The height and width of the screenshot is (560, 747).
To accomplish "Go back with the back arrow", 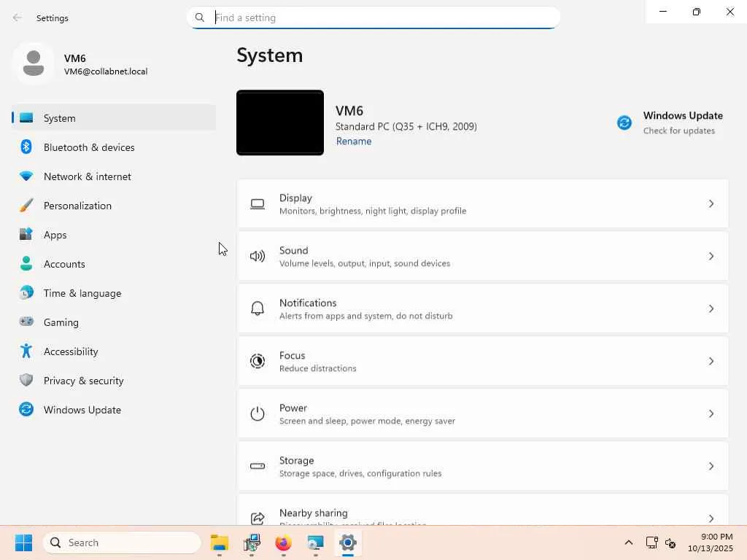I will (x=18, y=17).
